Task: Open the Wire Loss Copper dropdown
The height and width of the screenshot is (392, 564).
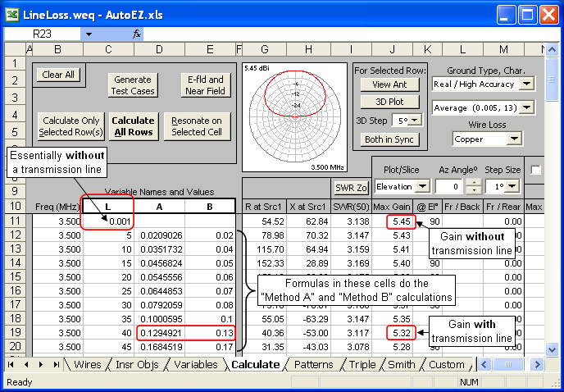Action: (x=515, y=139)
